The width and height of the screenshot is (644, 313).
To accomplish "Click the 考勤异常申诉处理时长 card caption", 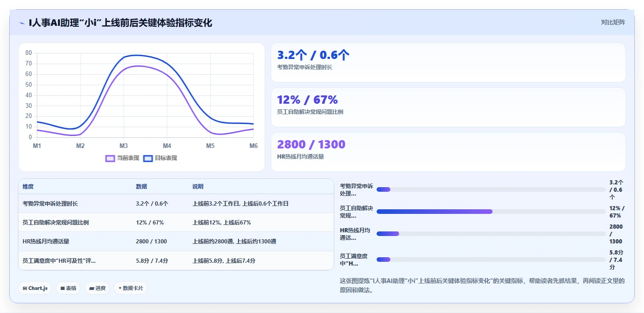I will (305, 67).
